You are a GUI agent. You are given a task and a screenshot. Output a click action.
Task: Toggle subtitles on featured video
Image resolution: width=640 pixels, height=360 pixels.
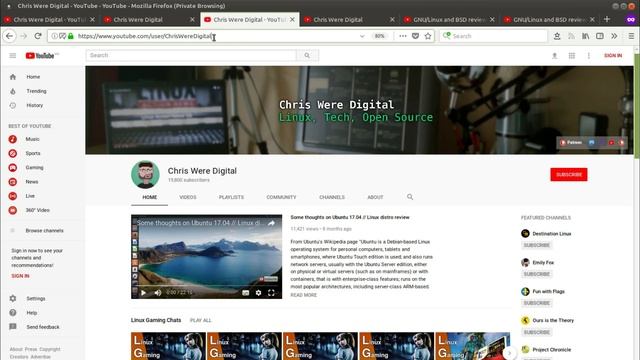[246, 293]
